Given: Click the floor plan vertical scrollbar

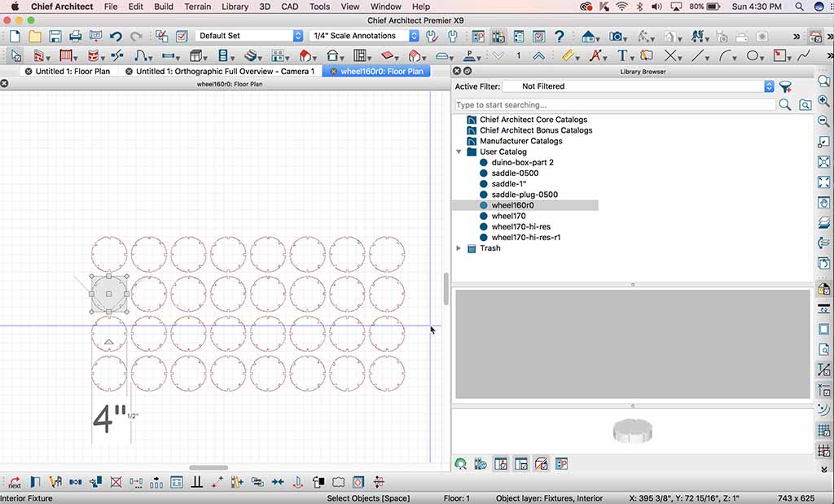Looking at the screenshot, I should point(446,288).
